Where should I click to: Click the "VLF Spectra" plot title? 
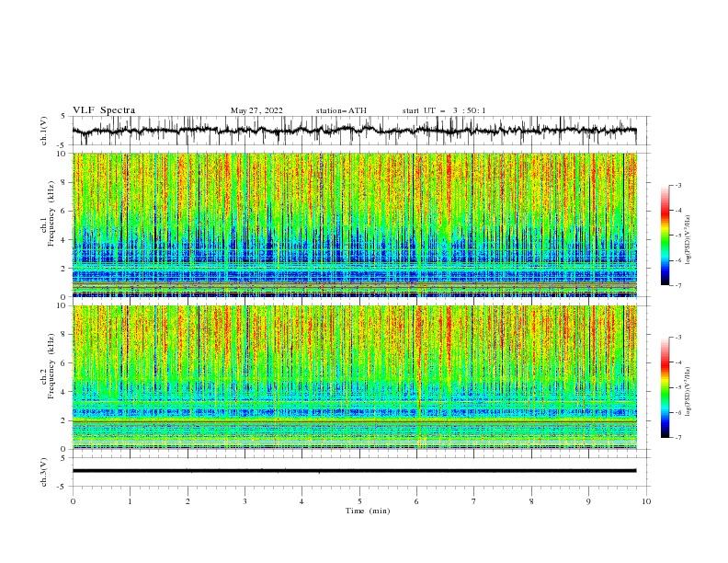pos(104,110)
